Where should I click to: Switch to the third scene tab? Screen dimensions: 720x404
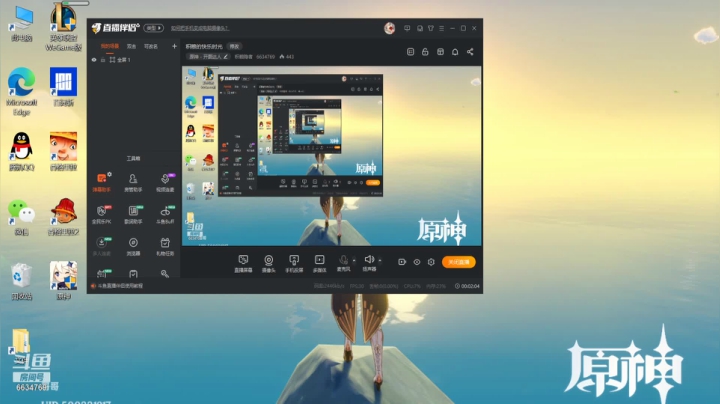[x=151, y=46]
